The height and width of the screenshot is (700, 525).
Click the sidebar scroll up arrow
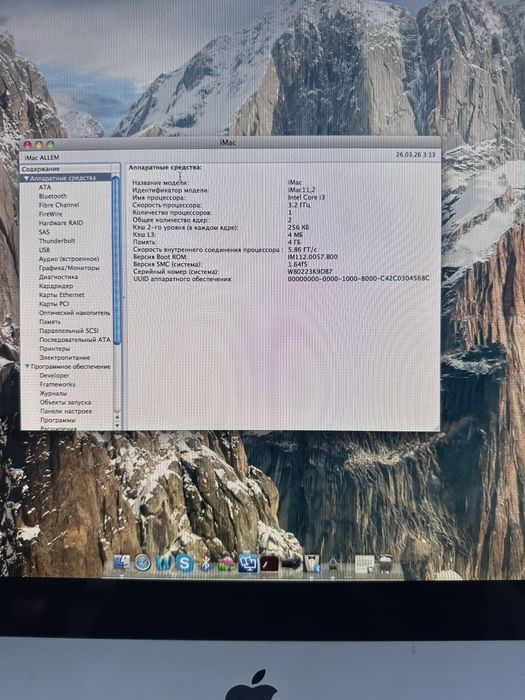[x=117, y=417]
